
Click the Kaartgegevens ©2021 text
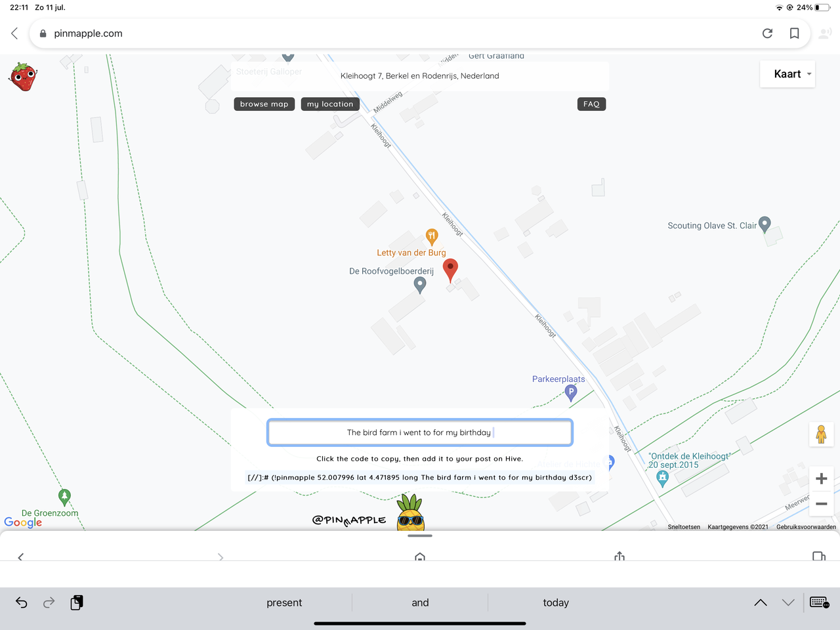[738, 527]
